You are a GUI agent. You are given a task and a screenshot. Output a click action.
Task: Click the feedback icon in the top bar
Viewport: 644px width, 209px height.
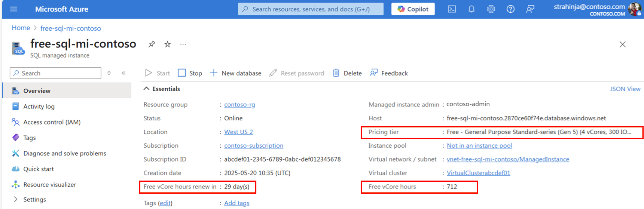(530, 9)
